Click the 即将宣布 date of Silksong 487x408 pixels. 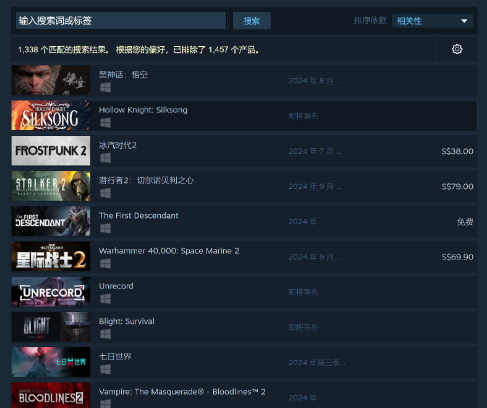303,116
